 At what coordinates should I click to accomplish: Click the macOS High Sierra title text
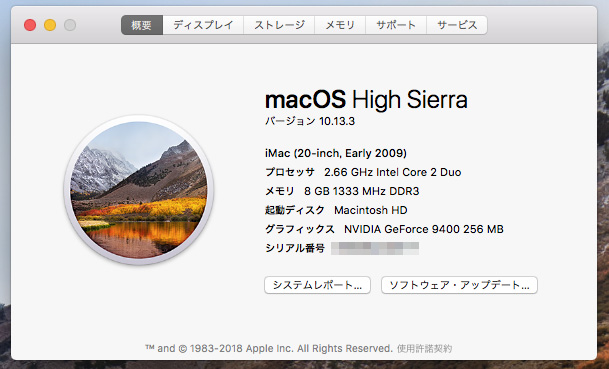[366, 99]
